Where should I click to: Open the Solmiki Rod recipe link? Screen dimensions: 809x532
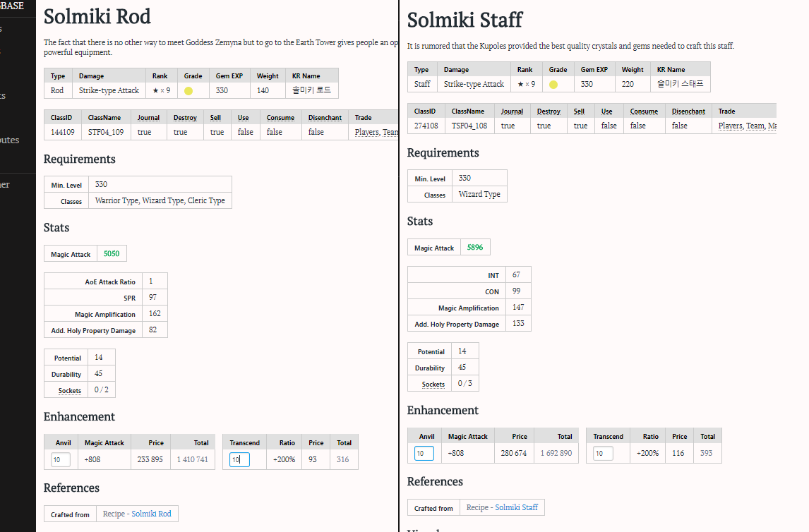point(151,514)
